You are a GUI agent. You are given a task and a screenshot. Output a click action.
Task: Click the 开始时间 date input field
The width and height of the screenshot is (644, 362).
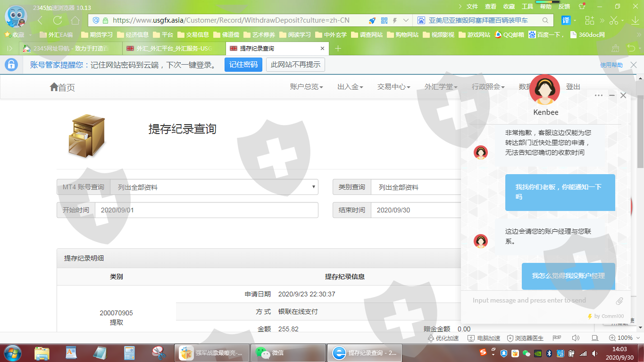tap(206, 210)
